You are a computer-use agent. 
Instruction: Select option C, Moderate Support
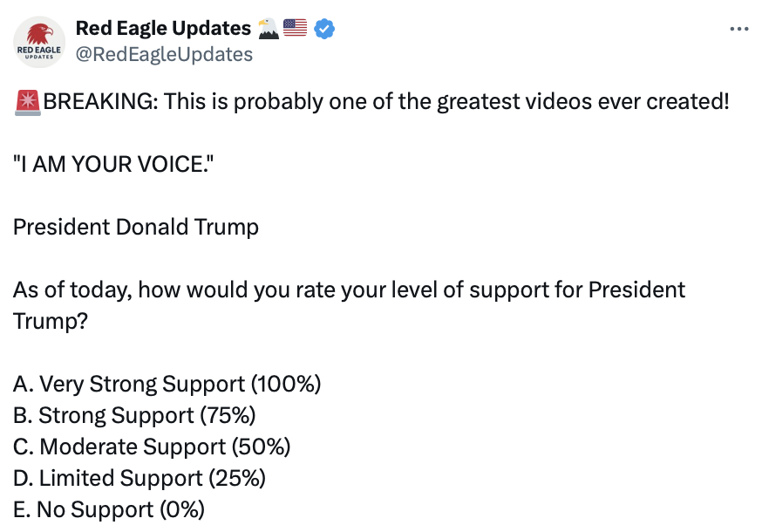pos(152,447)
